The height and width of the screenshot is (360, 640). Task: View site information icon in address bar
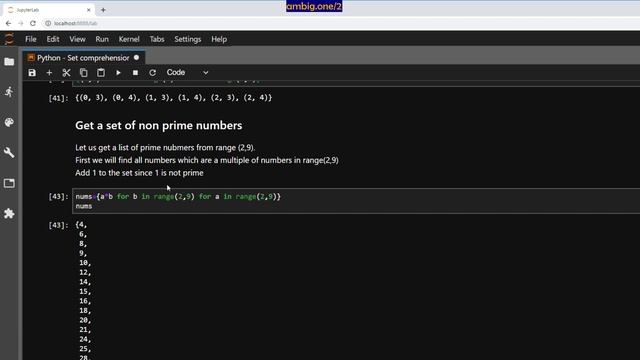coord(48,23)
